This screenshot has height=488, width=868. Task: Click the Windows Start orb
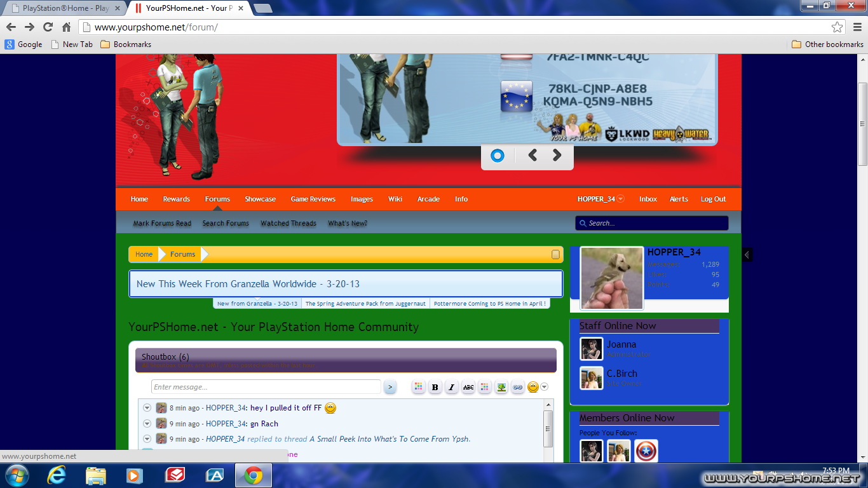[x=16, y=475]
